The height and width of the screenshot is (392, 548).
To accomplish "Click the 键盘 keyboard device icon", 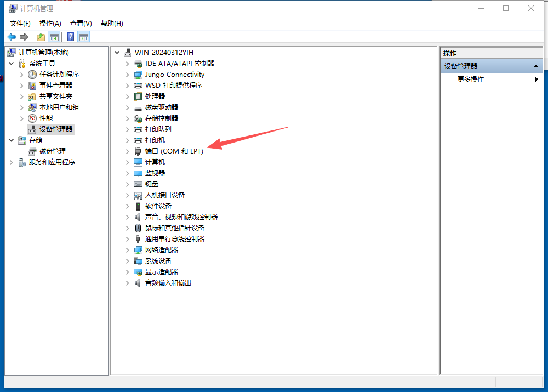I will [x=138, y=184].
